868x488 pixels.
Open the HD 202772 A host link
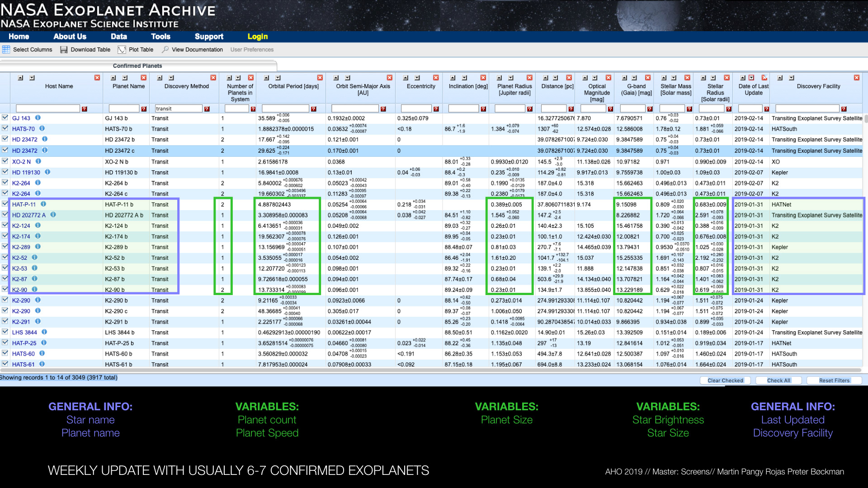tap(29, 215)
